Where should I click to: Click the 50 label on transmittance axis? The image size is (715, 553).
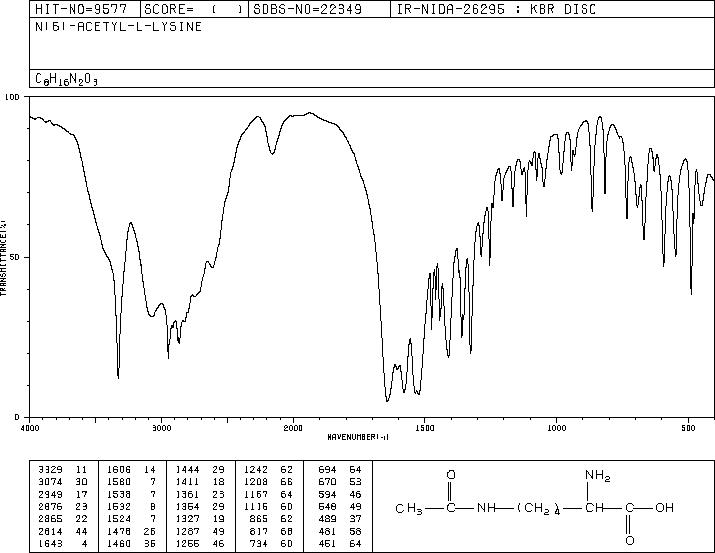point(15,257)
